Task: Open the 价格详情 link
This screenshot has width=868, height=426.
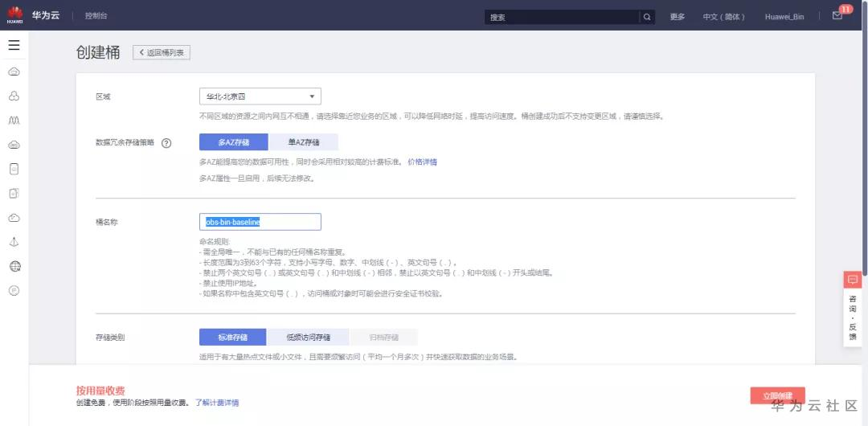Action: pyautogui.click(x=423, y=162)
